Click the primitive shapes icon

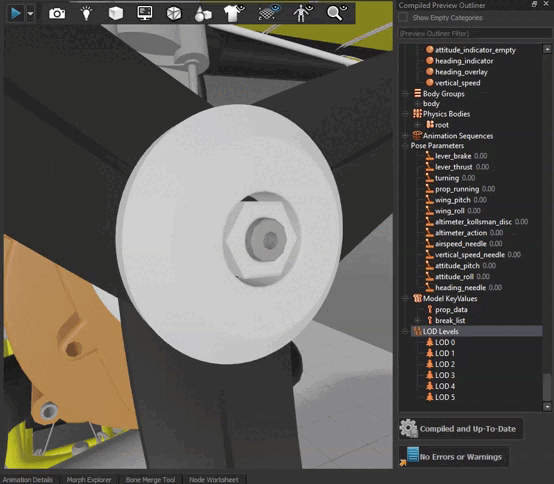coord(203,14)
